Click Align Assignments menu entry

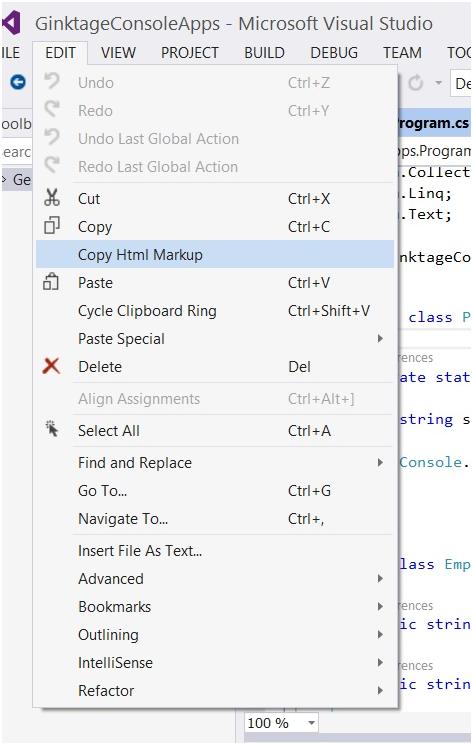pyautogui.click(x=215, y=399)
